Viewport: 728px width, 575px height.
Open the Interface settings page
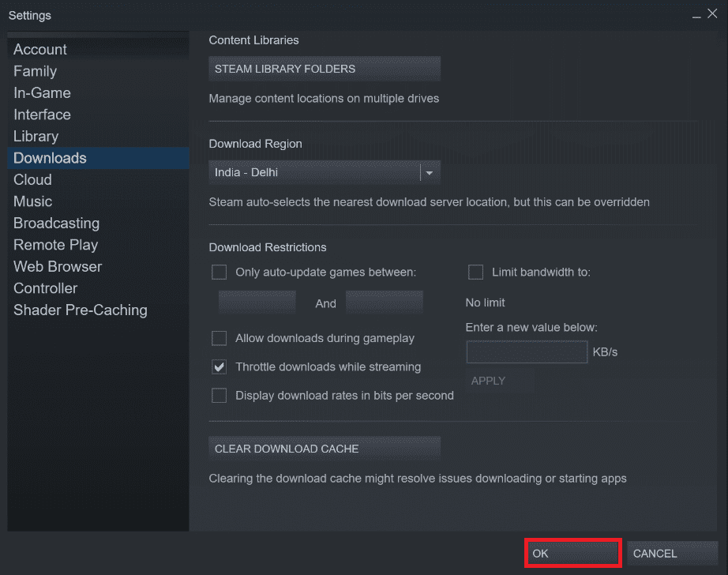point(42,115)
